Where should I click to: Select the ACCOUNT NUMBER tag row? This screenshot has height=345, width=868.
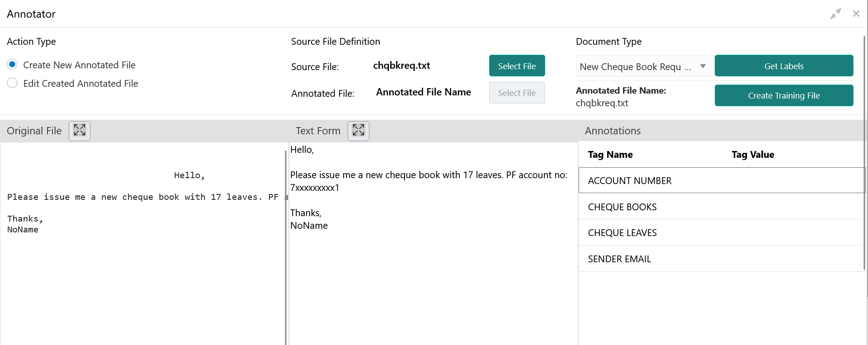[722, 180]
